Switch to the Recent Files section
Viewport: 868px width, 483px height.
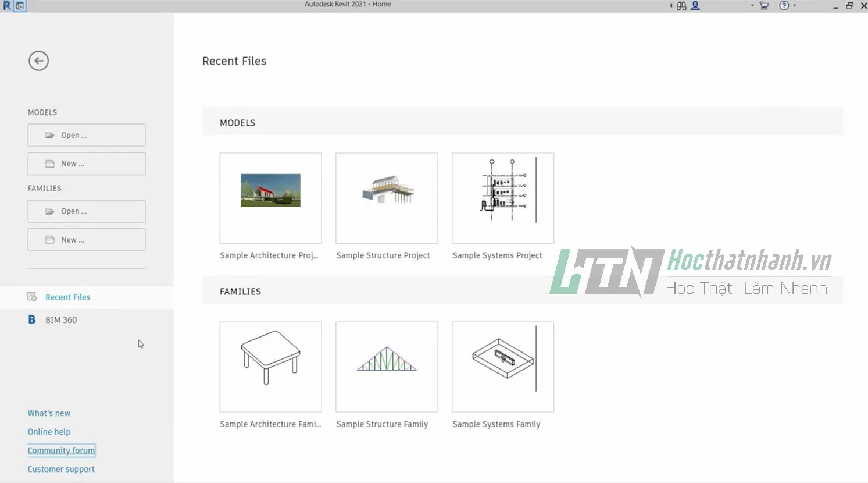[x=68, y=297]
